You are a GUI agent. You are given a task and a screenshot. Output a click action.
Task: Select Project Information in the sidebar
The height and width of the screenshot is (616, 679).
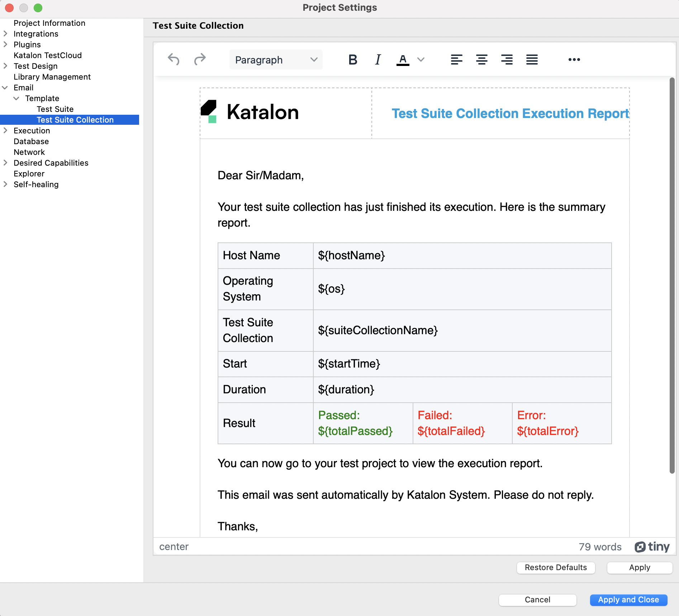[49, 23]
